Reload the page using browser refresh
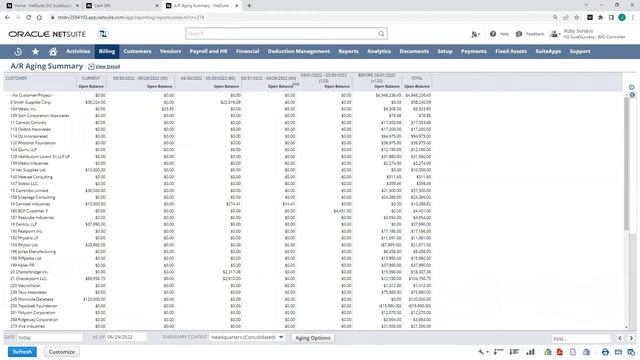640x360 pixels. point(29,18)
